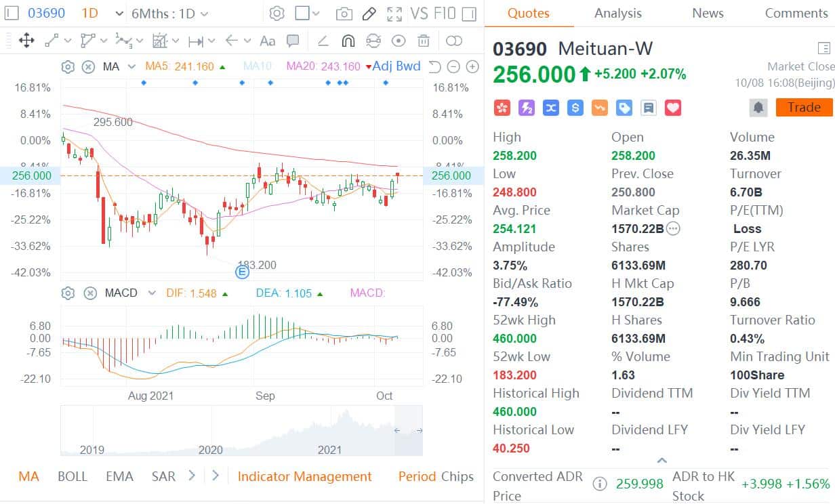This screenshot has height=504, width=835.
Task: Delete drawings with trash can icon
Action: (424, 41)
